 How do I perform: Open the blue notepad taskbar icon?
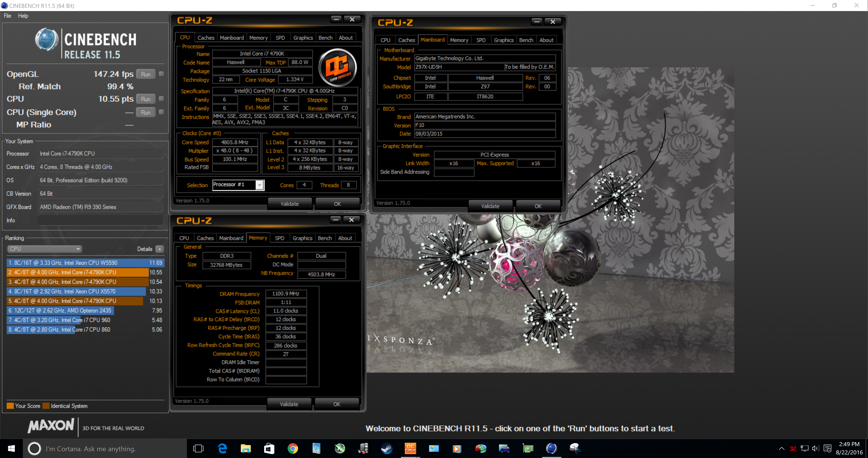(316, 448)
